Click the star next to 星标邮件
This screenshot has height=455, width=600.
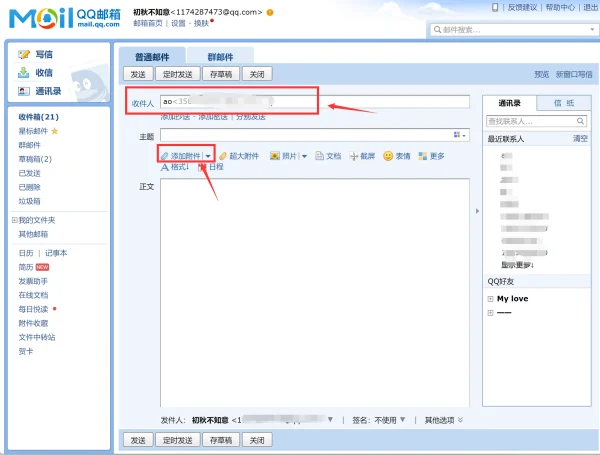55,131
